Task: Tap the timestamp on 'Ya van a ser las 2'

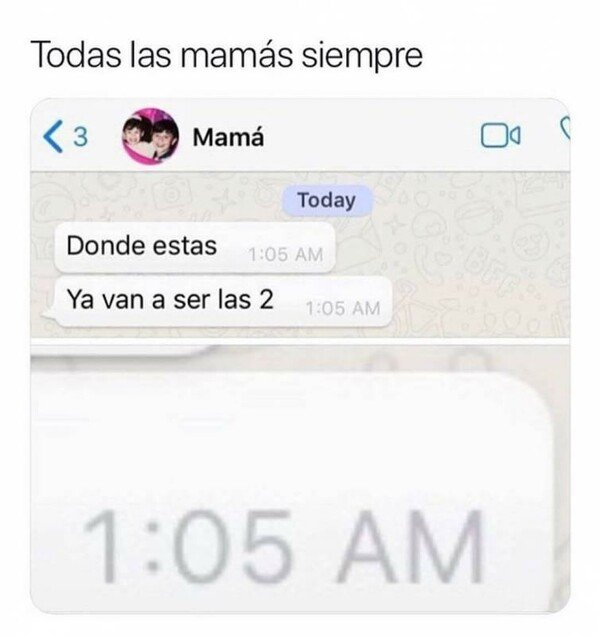Action: coord(343,309)
